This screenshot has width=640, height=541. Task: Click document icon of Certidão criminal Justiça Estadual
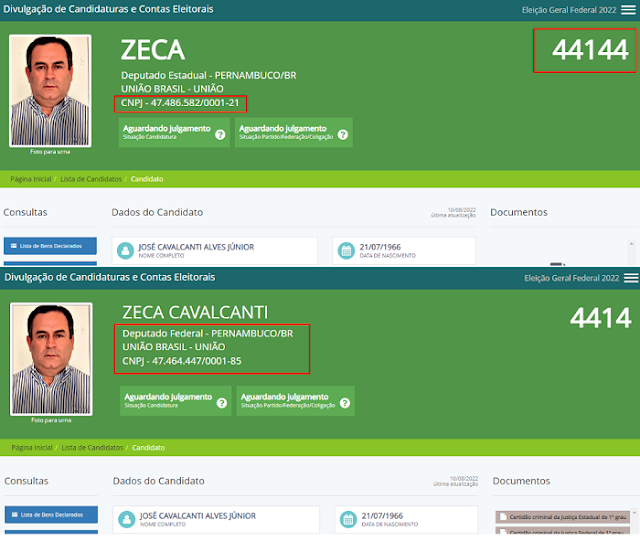(x=503, y=517)
